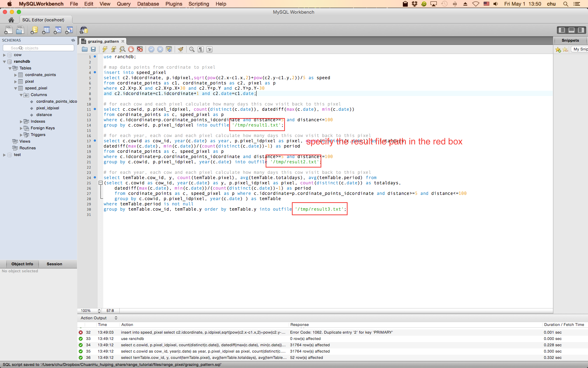Screen dimensions: 588x368
Task: Create a new table icon
Action: [46, 30]
